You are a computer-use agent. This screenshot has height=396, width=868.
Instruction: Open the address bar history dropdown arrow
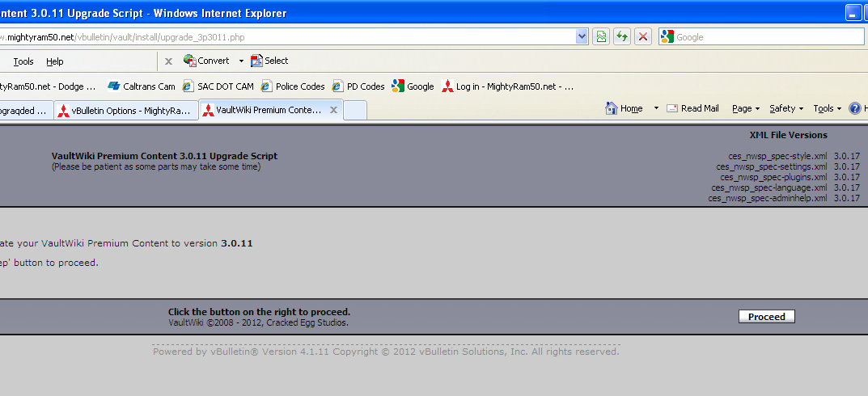click(x=582, y=37)
